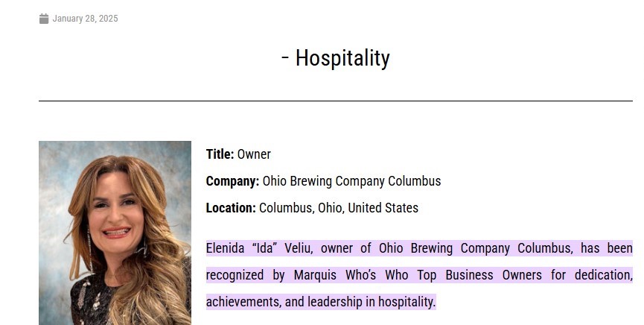The height and width of the screenshot is (325, 644).
Task: Click the words 'Top Business' in paragraph
Action: (455, 275)
